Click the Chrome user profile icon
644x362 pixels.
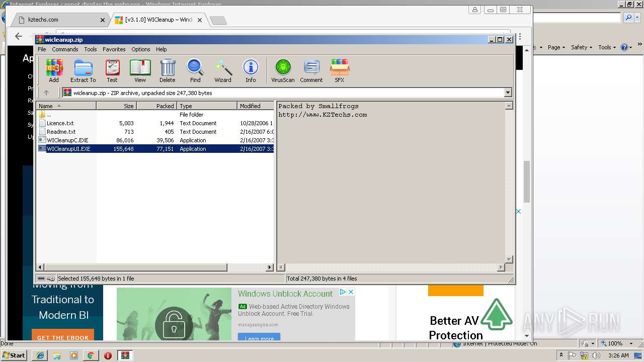click(x=475, y=10)
